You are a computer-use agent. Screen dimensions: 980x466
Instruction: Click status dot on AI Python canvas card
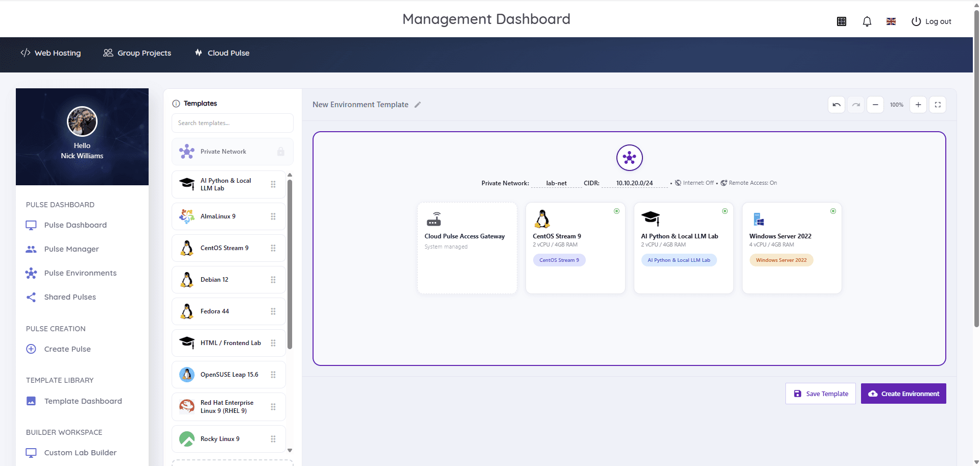tap(725, 211)
